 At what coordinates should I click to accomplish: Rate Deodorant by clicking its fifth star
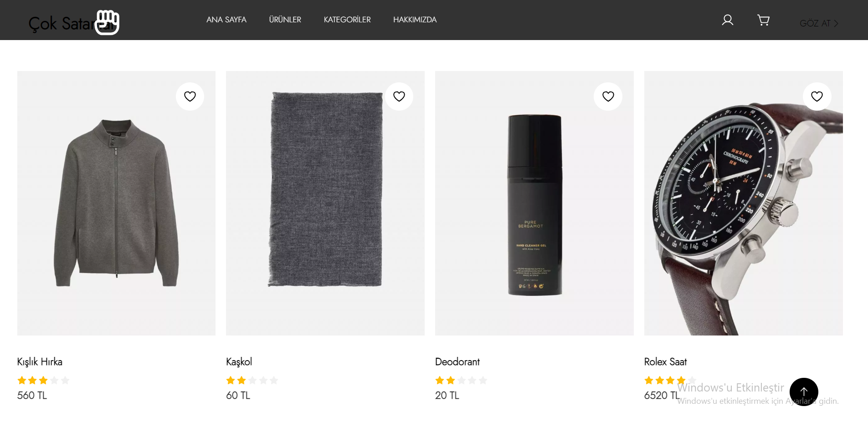click(483, 380)
